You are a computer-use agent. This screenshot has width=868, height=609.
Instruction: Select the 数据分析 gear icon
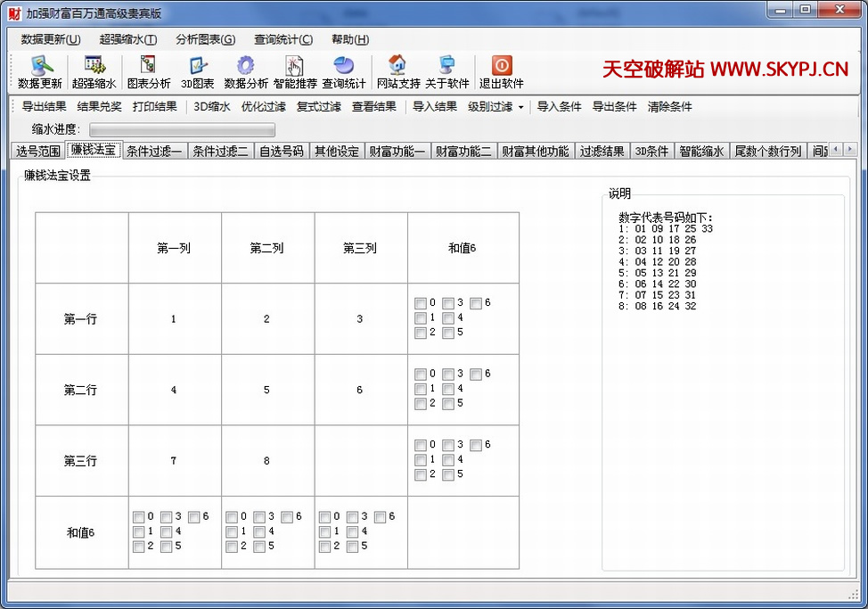245,66
